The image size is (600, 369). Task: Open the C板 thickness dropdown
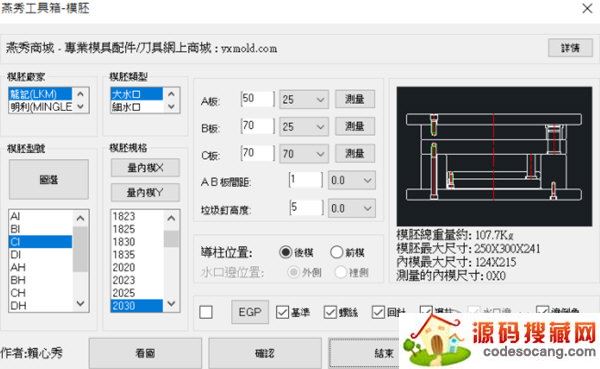304,154
